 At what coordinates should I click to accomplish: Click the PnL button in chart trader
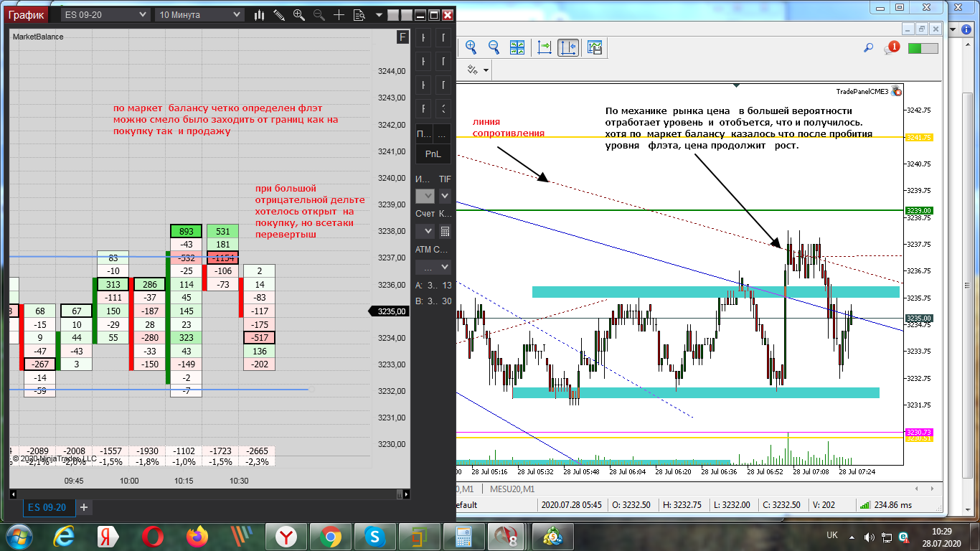click(433, 154)
